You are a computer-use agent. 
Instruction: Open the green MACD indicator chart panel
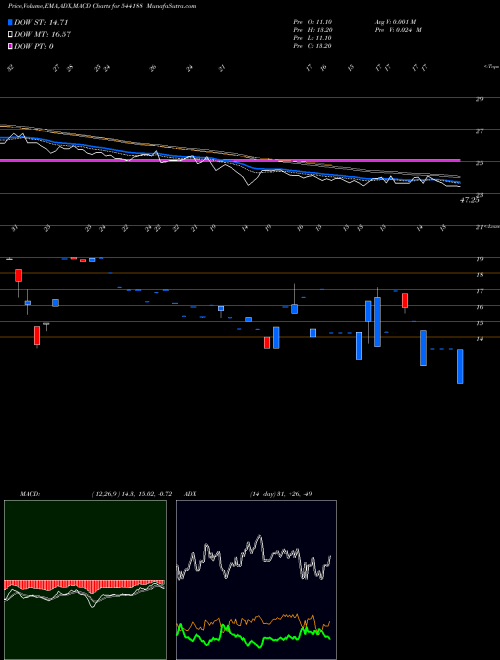(85, 580)
